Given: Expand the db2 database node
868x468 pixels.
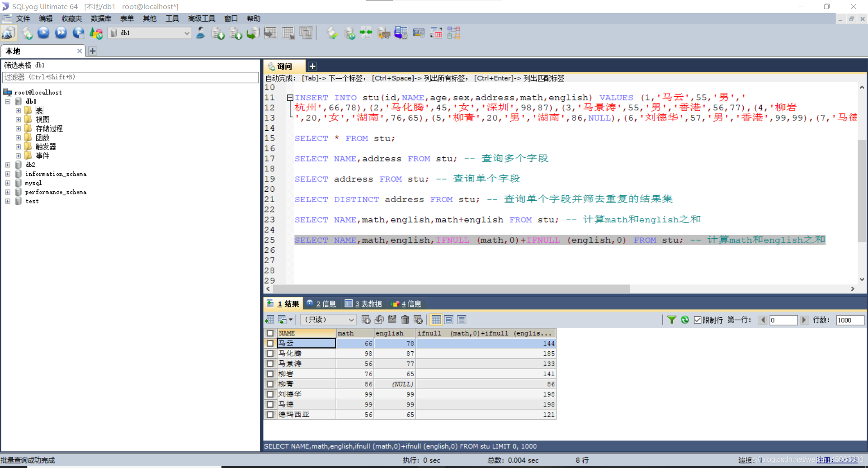Looking at the screenshot, I should 8,165.
